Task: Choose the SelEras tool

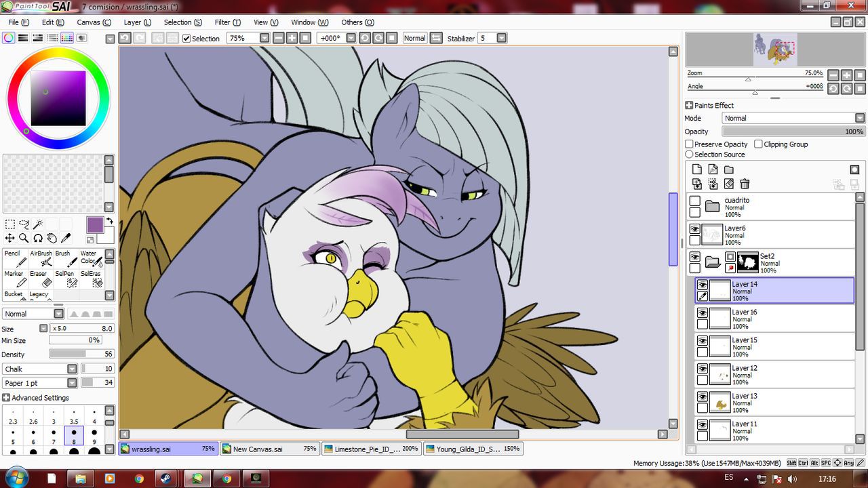Action: tap(92, 279)
